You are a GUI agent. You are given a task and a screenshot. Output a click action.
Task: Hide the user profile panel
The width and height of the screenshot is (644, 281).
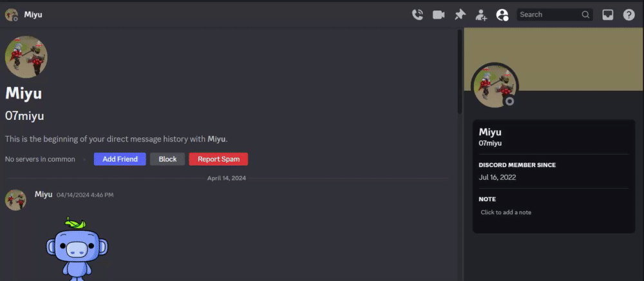click(x=502, y=15)
